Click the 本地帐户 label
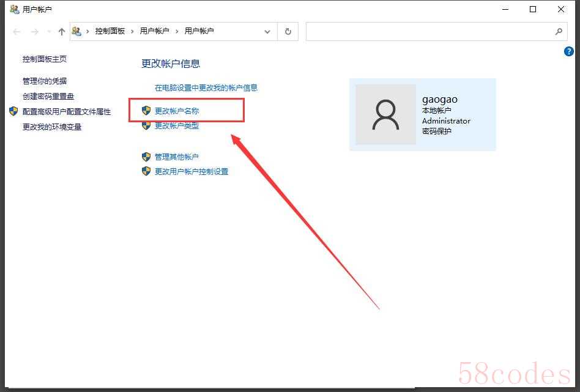Image resolution: width=580 pixels, height=392 pixels. 436,110
